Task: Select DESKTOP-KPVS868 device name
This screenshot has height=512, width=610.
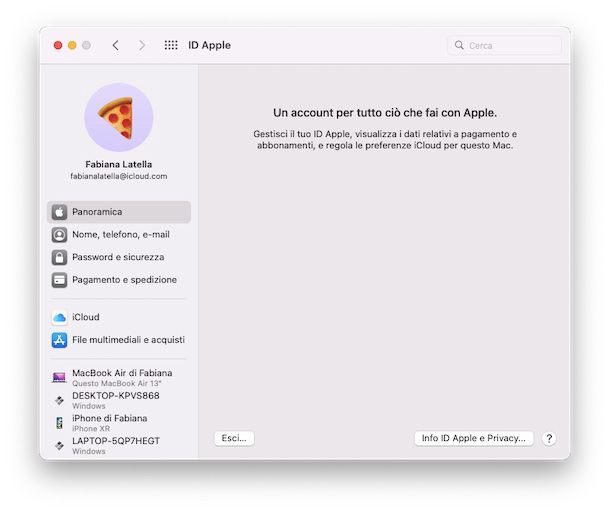Action: (x=116, y=396)
